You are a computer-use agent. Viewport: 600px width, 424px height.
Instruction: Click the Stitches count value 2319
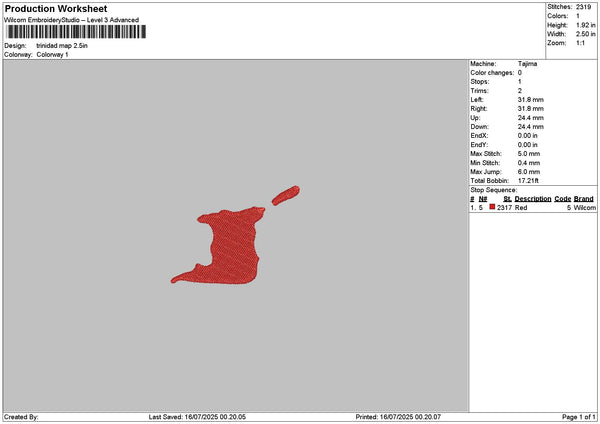click(584, 7)
